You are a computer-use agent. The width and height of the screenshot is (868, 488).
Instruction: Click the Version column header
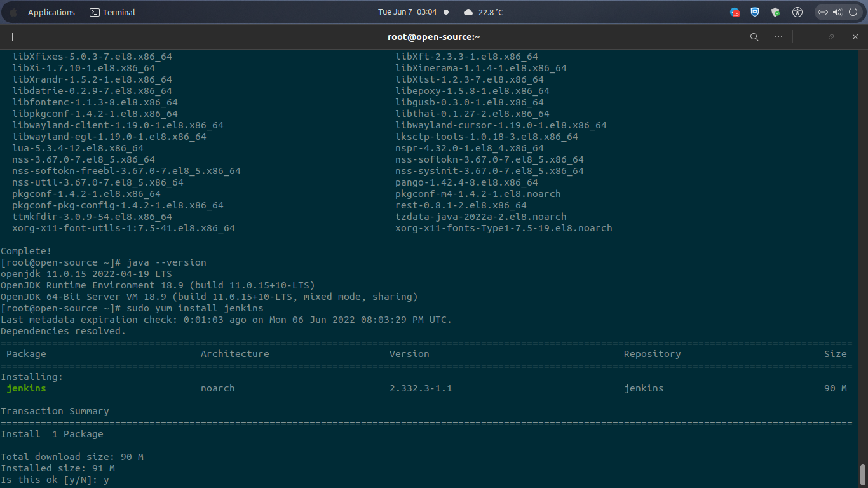coord(409,354)
